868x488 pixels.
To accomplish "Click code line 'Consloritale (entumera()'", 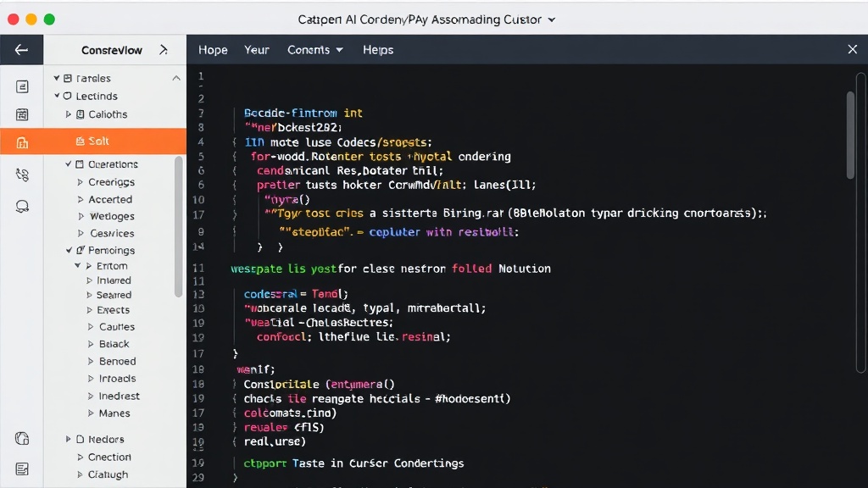I will [x=319, y=384].
